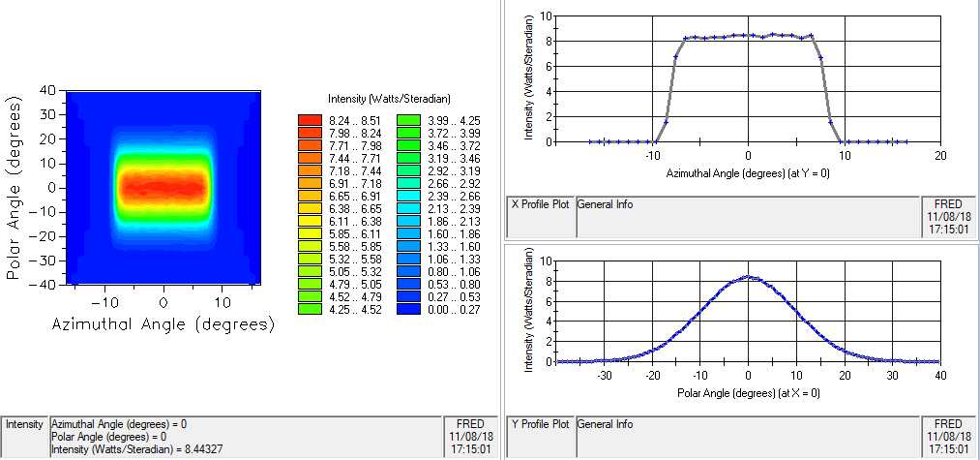This screenshot has height=460, width=980.
Task: Click the red center of the intensity map
Action: 163,186
